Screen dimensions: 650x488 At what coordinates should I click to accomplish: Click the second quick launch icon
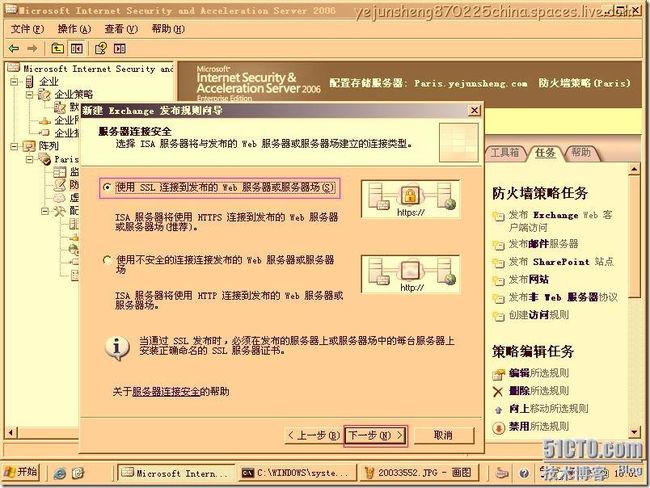(x=78, y=473)
